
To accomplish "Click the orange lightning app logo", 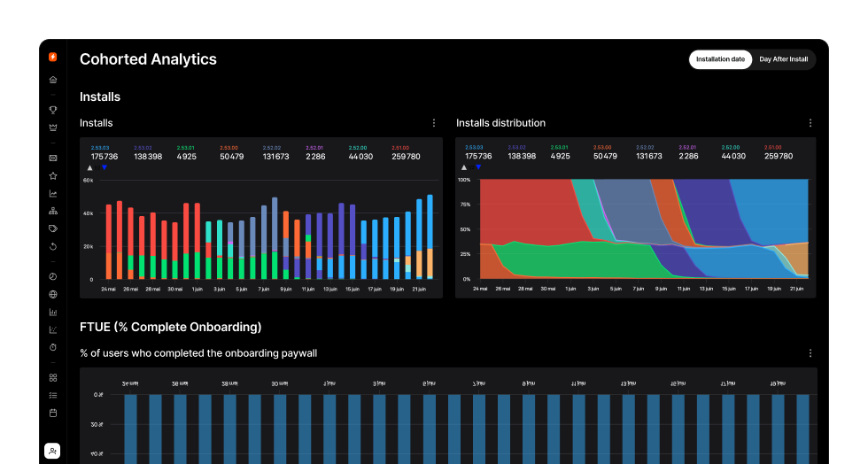I will click(53, 58).
